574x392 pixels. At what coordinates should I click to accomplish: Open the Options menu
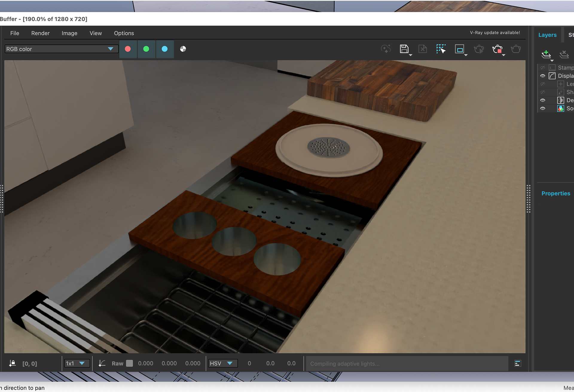point(124,33)
